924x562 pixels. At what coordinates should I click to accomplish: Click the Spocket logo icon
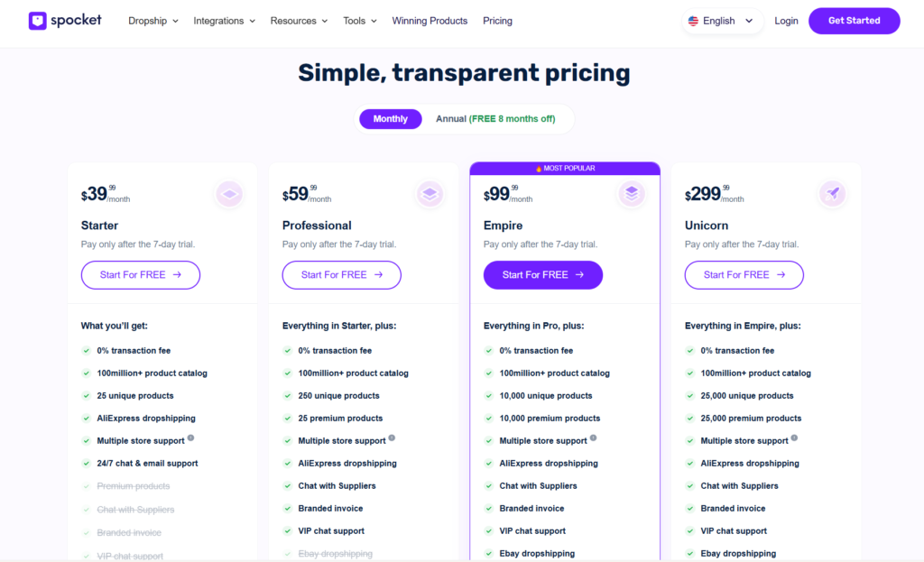tap(37, 20)
